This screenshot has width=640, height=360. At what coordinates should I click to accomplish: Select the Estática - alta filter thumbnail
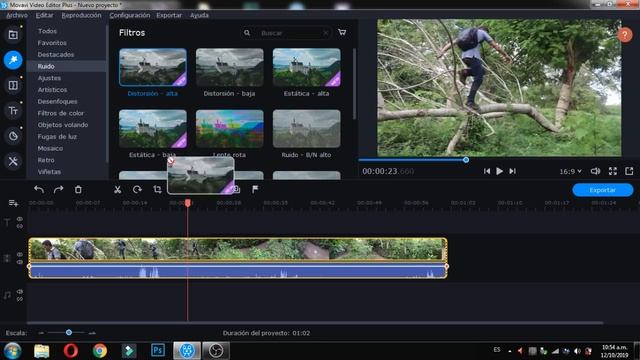306,67
